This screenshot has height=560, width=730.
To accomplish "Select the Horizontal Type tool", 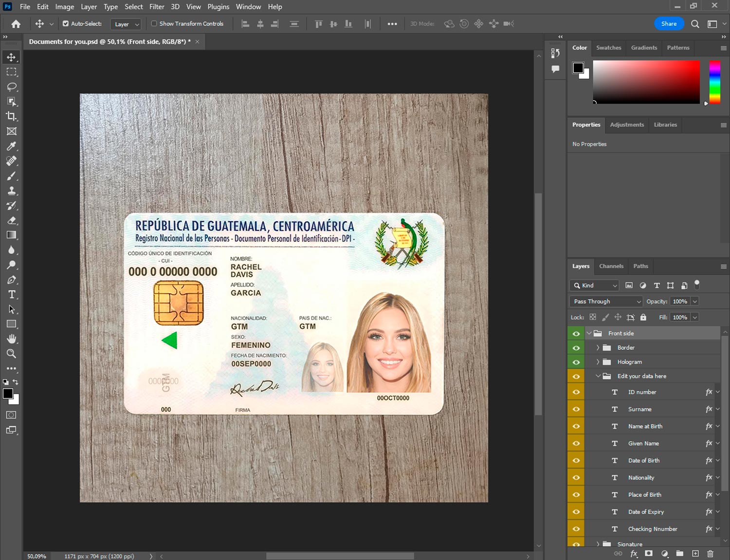I will click(x=12, y=294).
